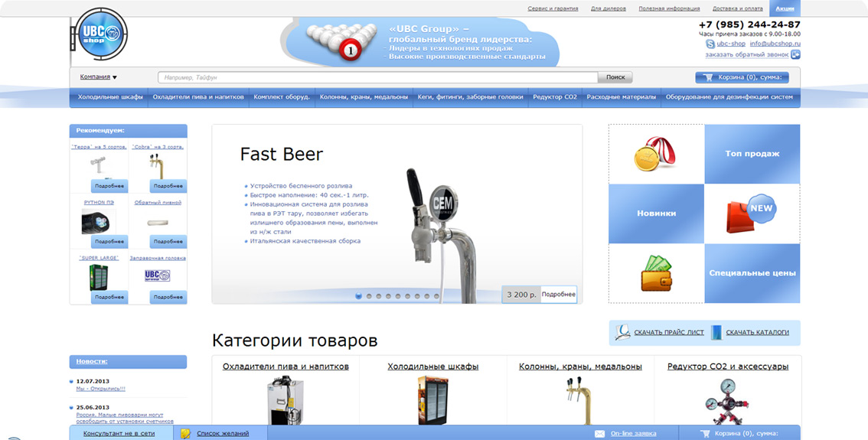Open Редуктор CO2 menu
Image resolution: width=868 pixels, height=440 pixels.
(555, 97)
